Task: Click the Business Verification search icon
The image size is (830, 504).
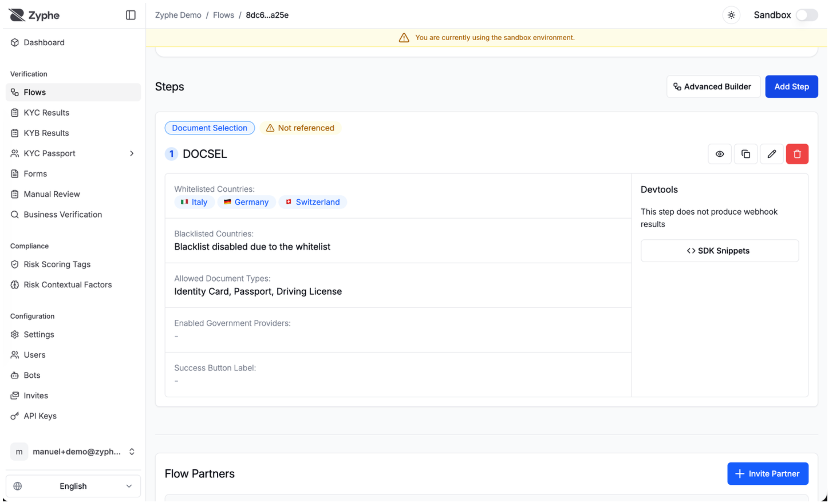Action: (15, 214)
